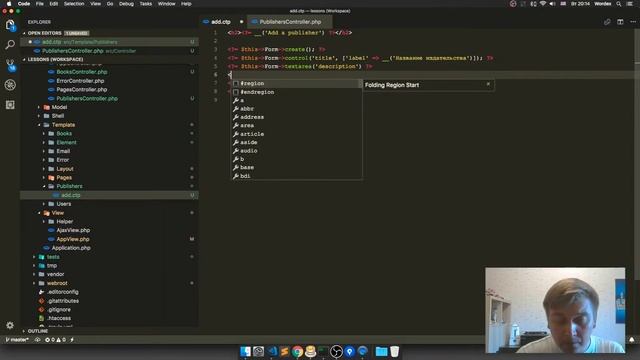Close the Folding Region Start details popup
This screenshot has height=360, width=640.
coord(488,84)
